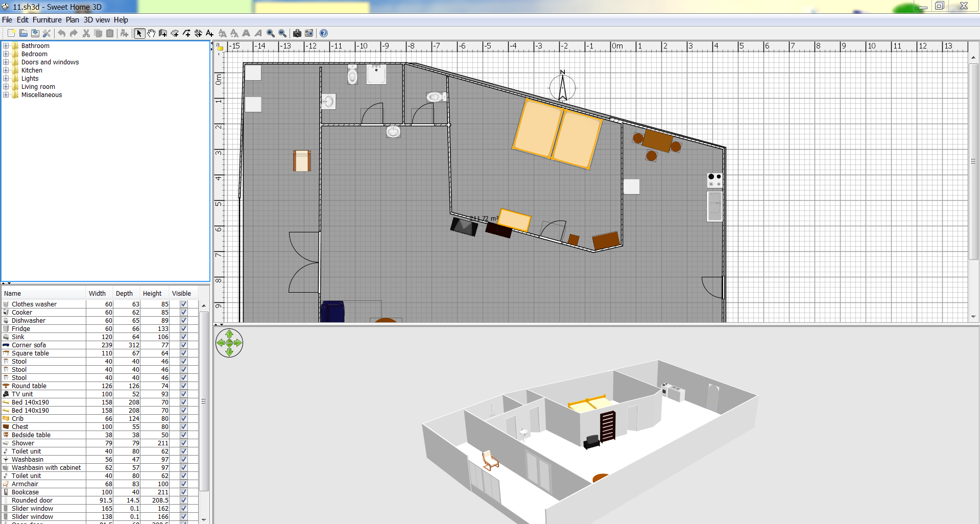
Task: Select the Create polylines tool
Action: point(186,33)
